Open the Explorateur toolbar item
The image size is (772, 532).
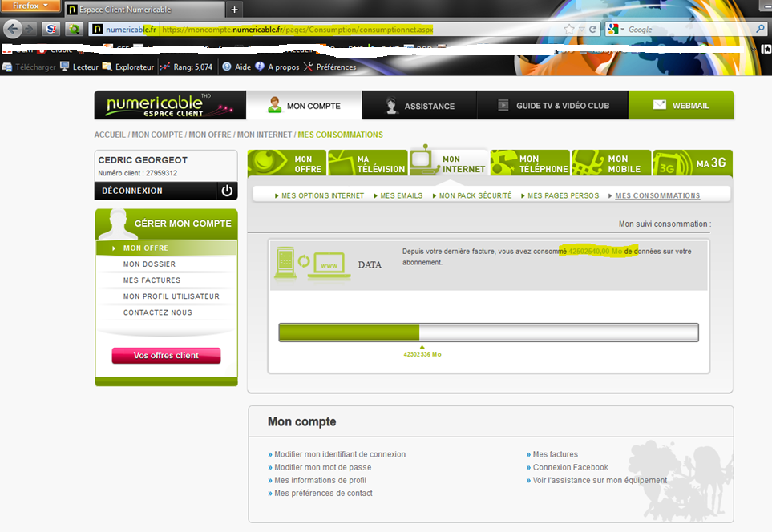pyautogui.click(x=128, y=67)
